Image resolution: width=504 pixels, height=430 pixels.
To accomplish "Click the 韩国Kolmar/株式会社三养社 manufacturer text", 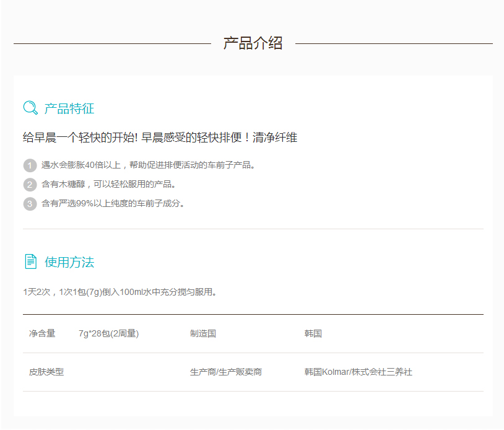I will tap(358, 372).
